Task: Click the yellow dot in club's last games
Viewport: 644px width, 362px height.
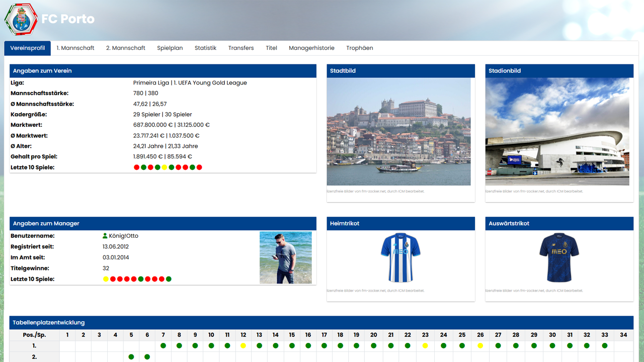Action: [x=165, y=167]
